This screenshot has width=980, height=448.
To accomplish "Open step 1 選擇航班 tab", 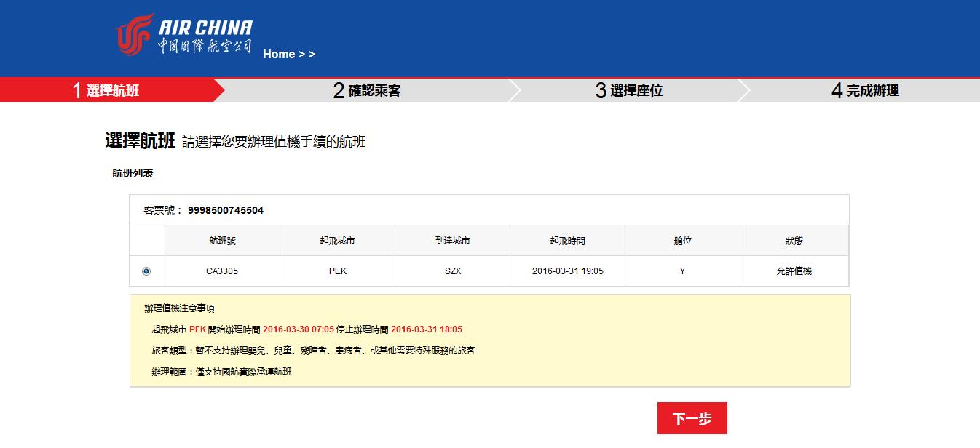I will pos(106,91).
